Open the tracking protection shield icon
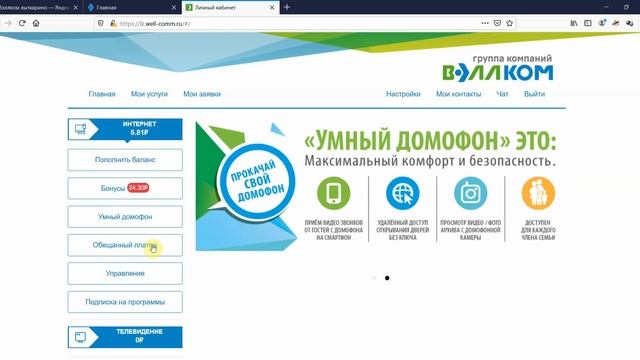The image size is (640, 360). coord(101,23)
